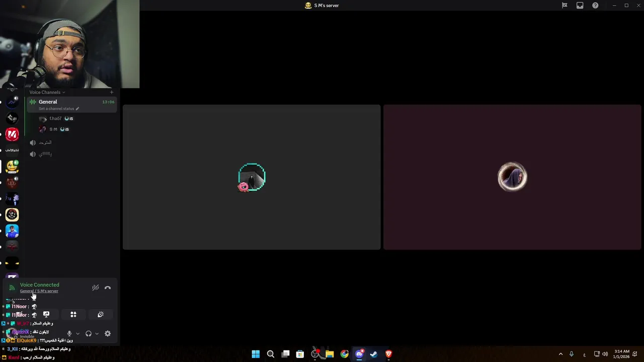Image resolution: width=644 pixels, height=362 pixels.
Task: Click the S M's server title
Action: 327,6
